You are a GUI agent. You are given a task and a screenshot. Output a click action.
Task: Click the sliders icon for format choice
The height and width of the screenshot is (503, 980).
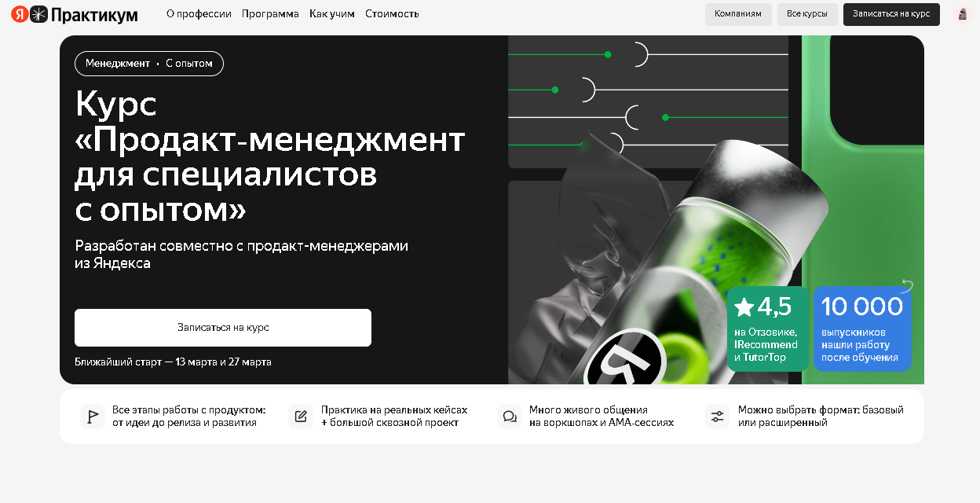(x=718, y=417)
